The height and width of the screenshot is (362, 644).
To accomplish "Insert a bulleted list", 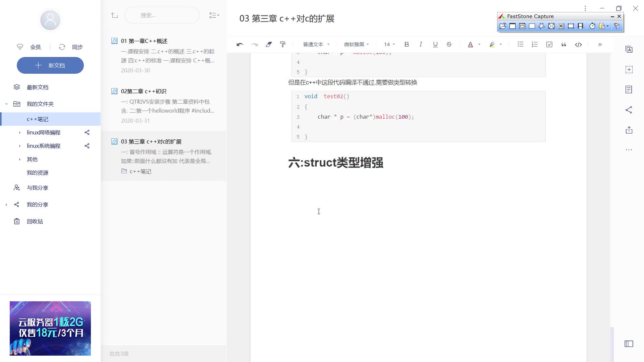I will point(520,44).
